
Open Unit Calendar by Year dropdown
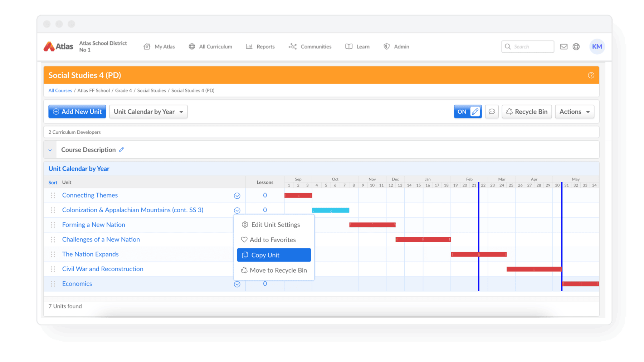(148, 111)
